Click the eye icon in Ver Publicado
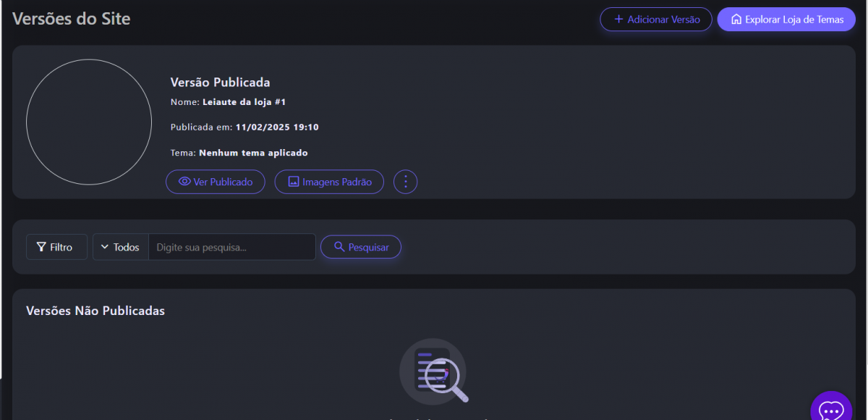This screenshot has height=420, width=868. coord(184,182)
